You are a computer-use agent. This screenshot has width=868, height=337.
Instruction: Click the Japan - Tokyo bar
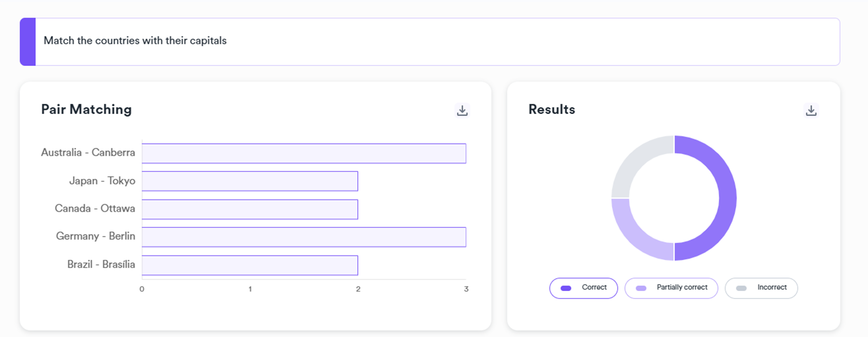(250, 181)
